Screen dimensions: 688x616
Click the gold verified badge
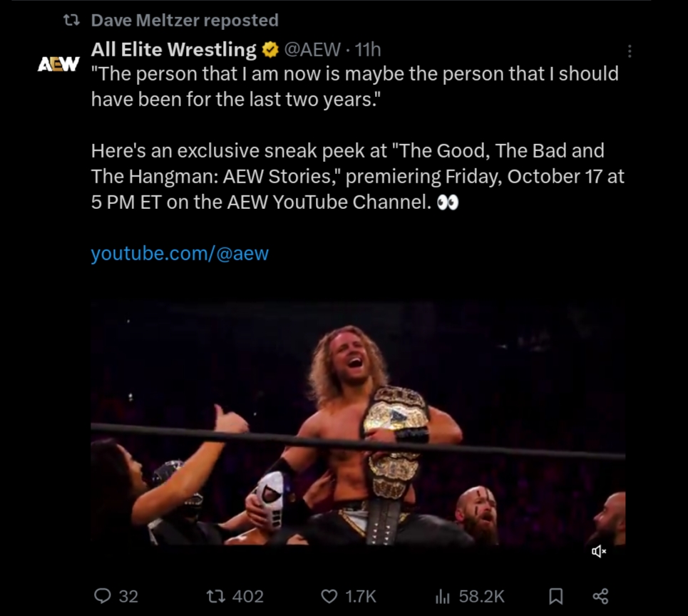pos(270,50)
